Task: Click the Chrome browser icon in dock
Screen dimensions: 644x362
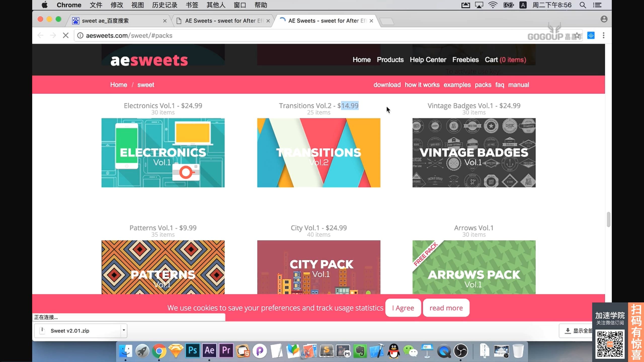Action: pos(159,350)
